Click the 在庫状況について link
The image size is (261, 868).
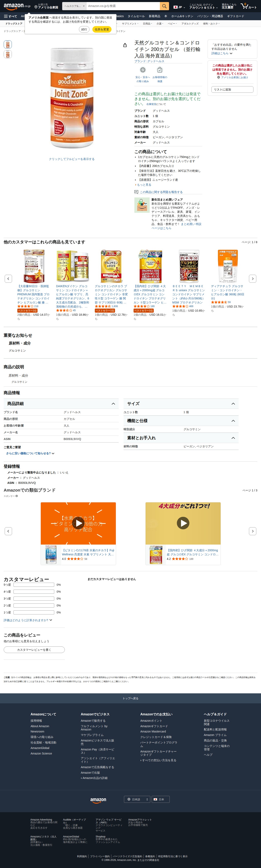[156, 104]
